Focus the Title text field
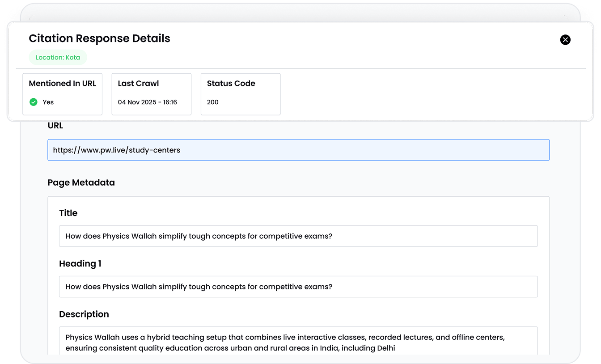This screenshot has width=601, height=364. [x=298, y=236]
